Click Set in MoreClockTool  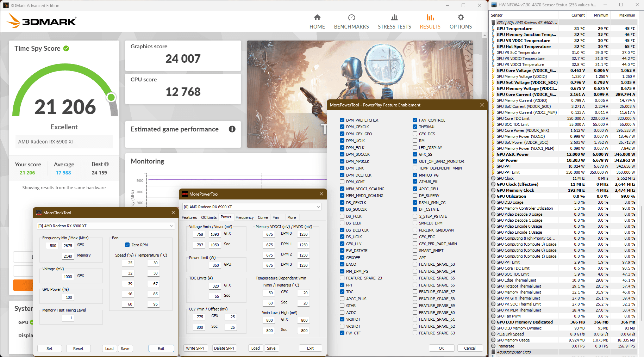coord(50,349)
